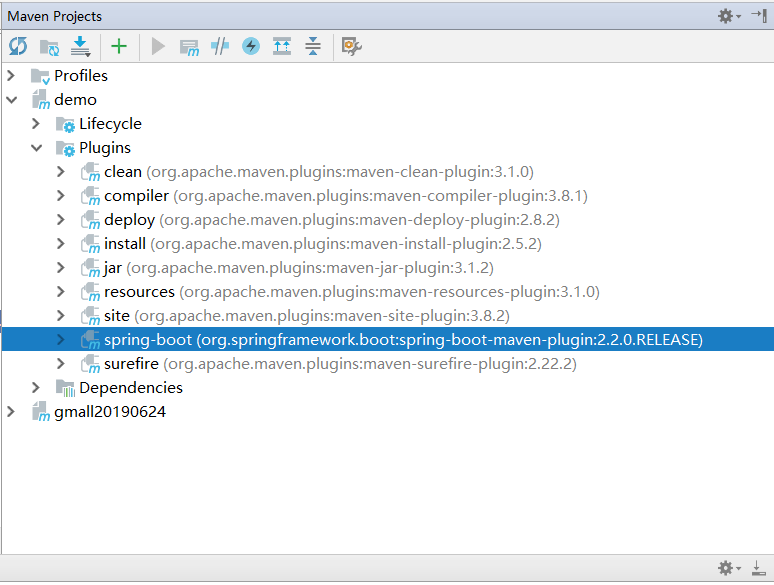Run Maven build with play icon

(x=158, y=47)
